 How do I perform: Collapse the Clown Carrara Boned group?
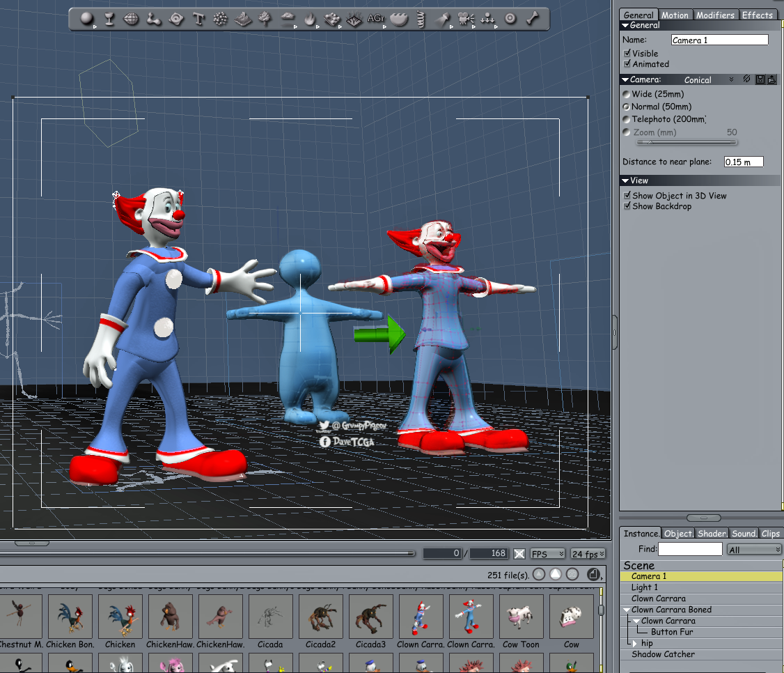(x=626, y=610)
